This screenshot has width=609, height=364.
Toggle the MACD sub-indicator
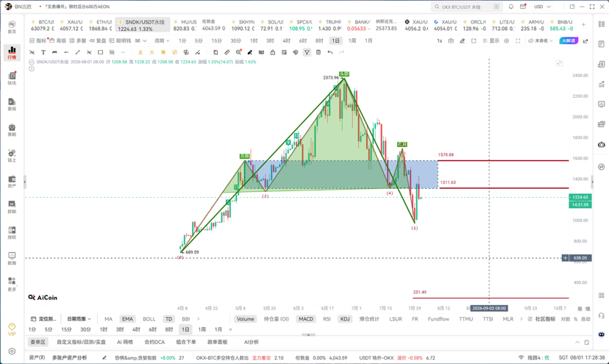coord(306,319)
